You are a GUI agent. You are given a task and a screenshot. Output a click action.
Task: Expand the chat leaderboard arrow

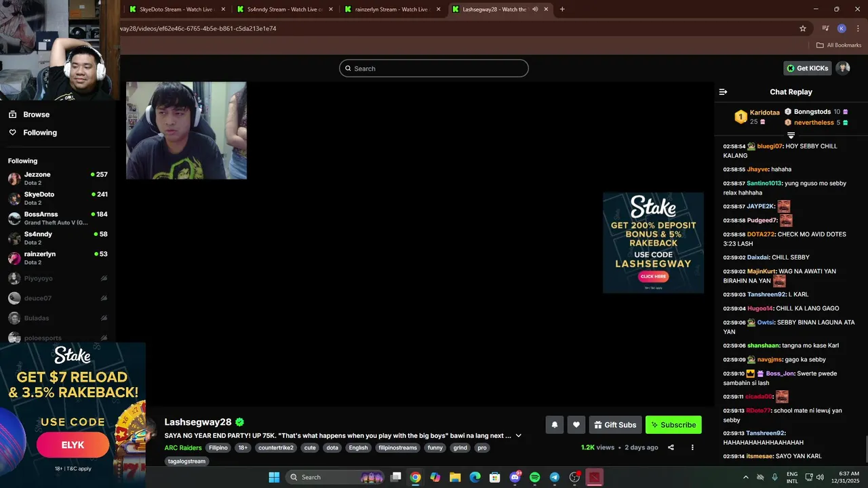[x=791, y=136]
